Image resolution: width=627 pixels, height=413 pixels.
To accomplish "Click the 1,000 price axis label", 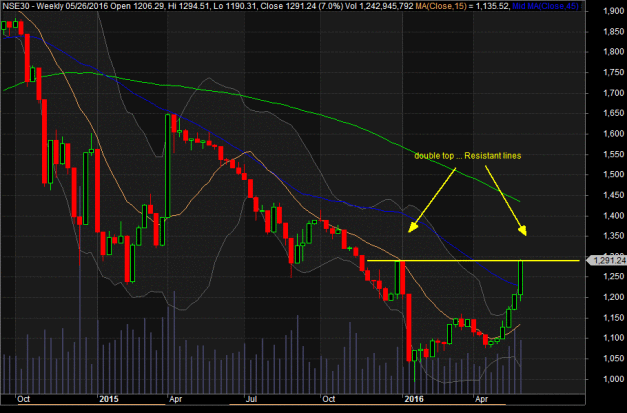I will tap(613, 379).
